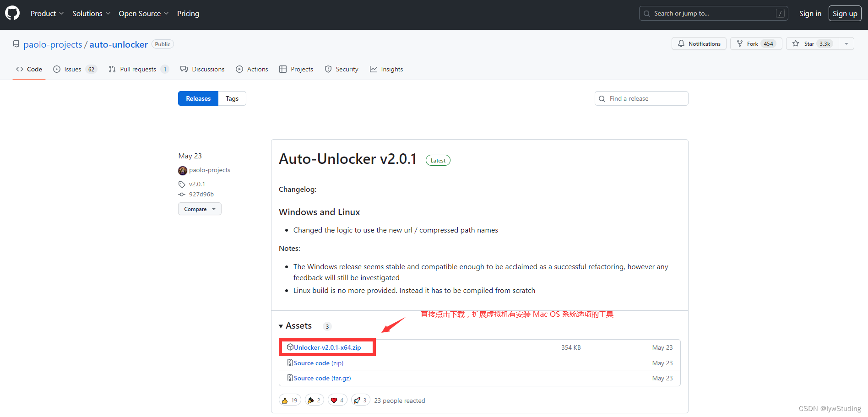Click the thumbs up reaction with 19

click(290, 400)
